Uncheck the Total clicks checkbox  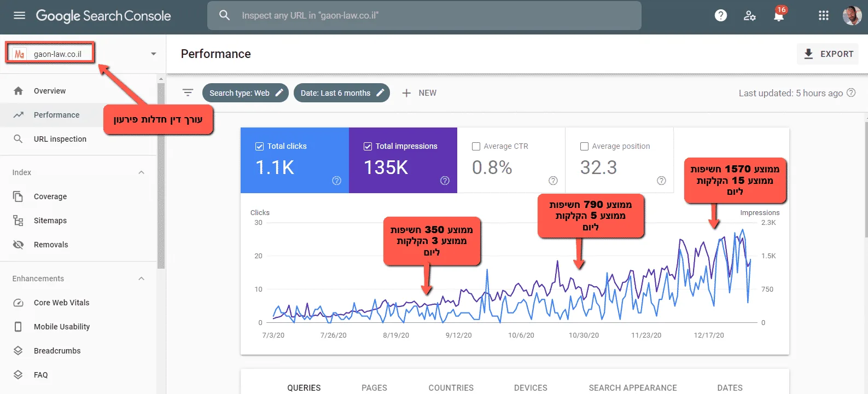[x=259, y=146]
